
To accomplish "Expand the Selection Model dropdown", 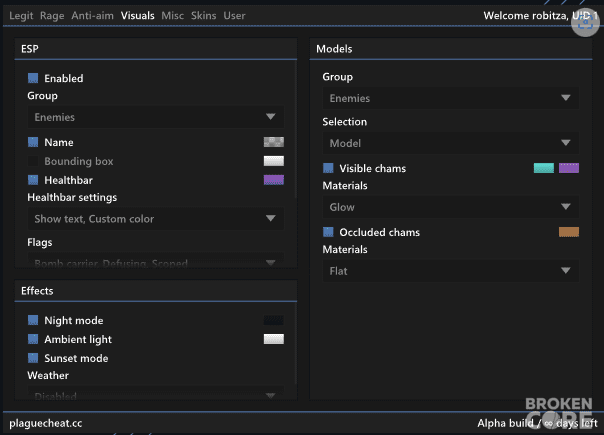I will tap(451, 143).
